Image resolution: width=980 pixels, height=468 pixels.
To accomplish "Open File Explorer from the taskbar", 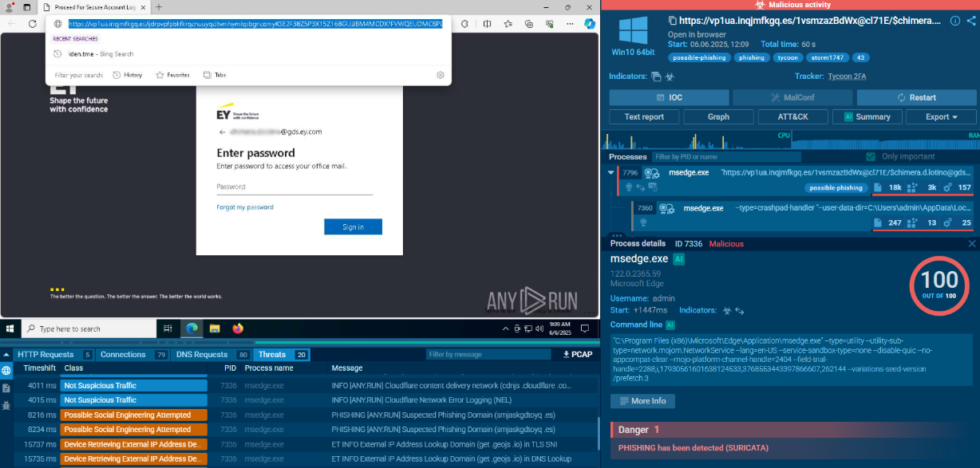I will [215, 328].
